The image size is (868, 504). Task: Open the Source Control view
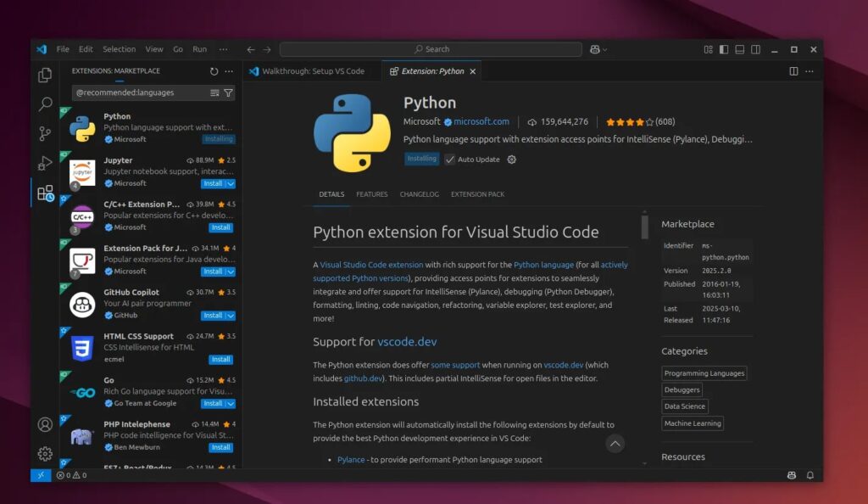pyautogui.click(x=45, y=134)
